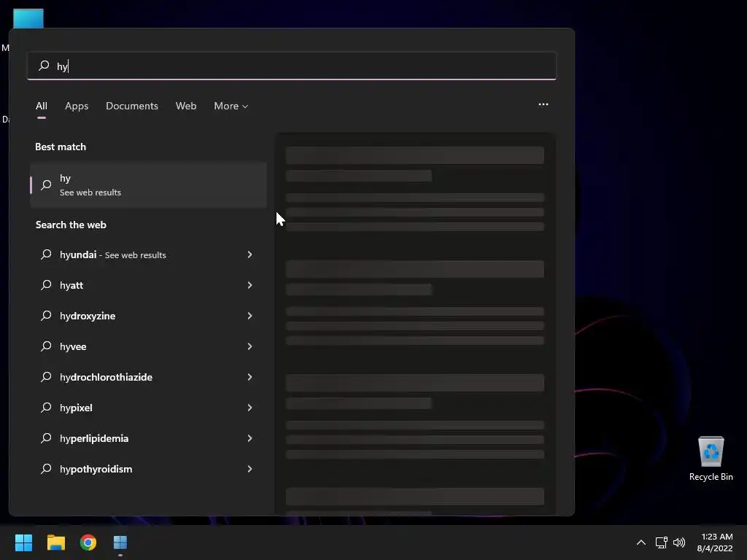Image resolution: width=747 pixels, height=560 pixels.
Task: Switch to the Apps filter tab
Action: click(x=77, y=106)
